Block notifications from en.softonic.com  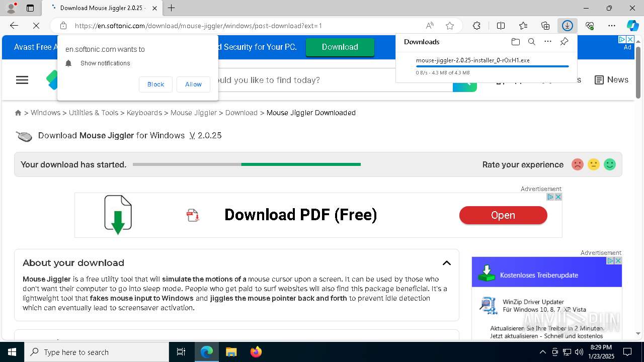click(x=155, y=84)
